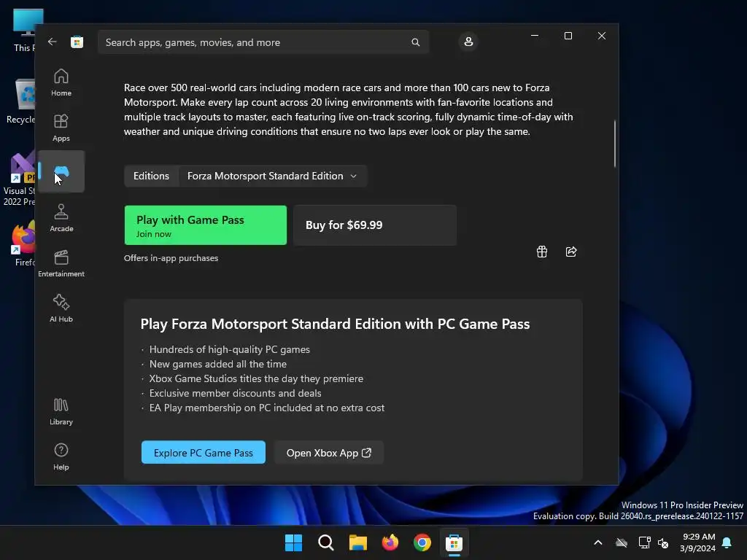Click Explore PC Game Pass button
Image resolution: width=747 pixels, height=560 pixels.
(204, 452)
